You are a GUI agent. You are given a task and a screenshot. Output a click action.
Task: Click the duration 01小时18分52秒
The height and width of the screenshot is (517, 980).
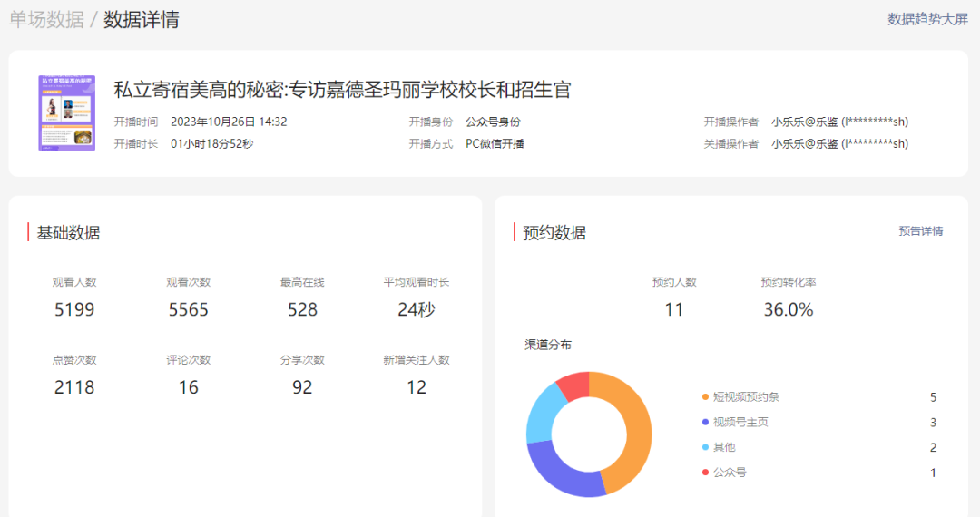coord(211,143)
